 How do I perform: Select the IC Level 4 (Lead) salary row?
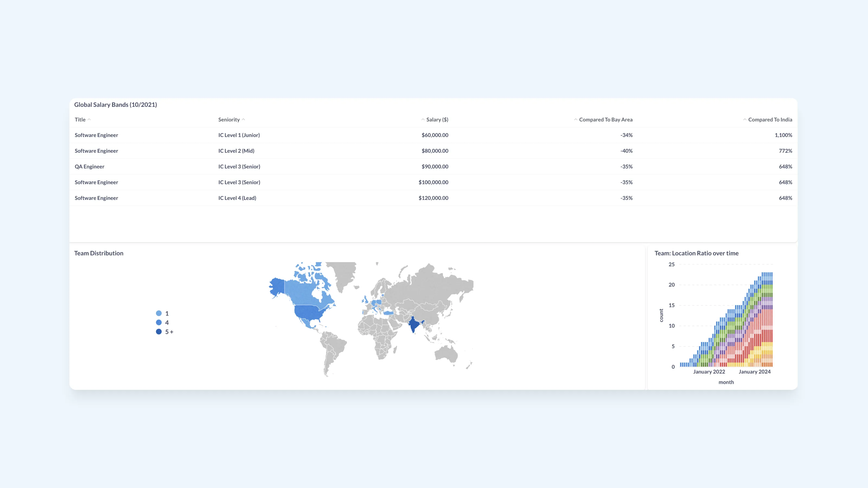[238, 198]
